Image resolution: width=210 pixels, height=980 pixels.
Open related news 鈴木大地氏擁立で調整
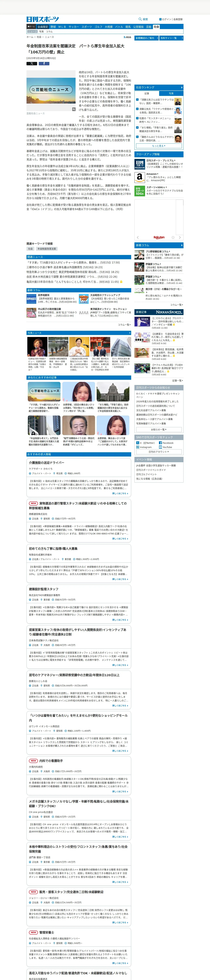(72, 277)
